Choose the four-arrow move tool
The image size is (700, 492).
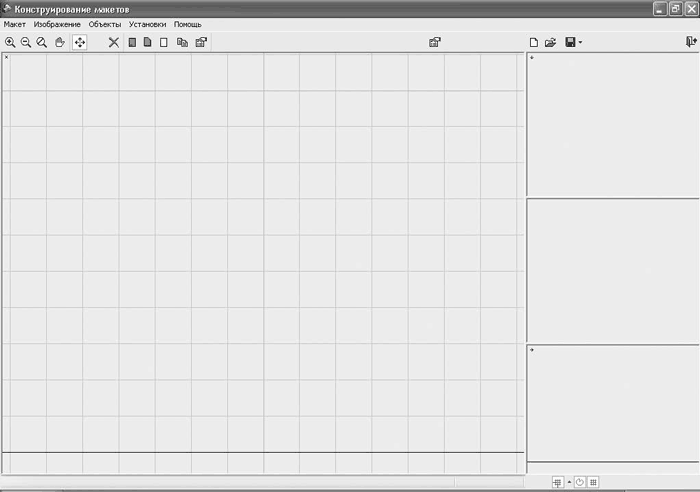point(79,42)
